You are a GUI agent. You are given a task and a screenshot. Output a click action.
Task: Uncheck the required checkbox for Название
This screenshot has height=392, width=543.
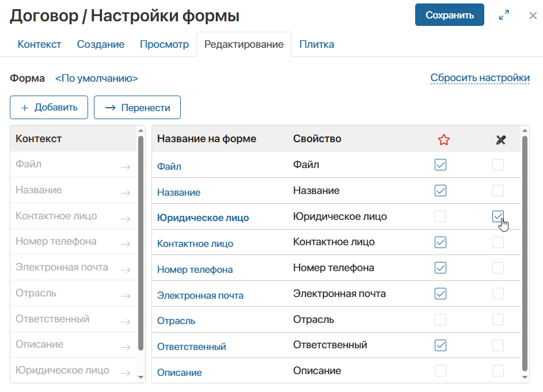(440, 191)
